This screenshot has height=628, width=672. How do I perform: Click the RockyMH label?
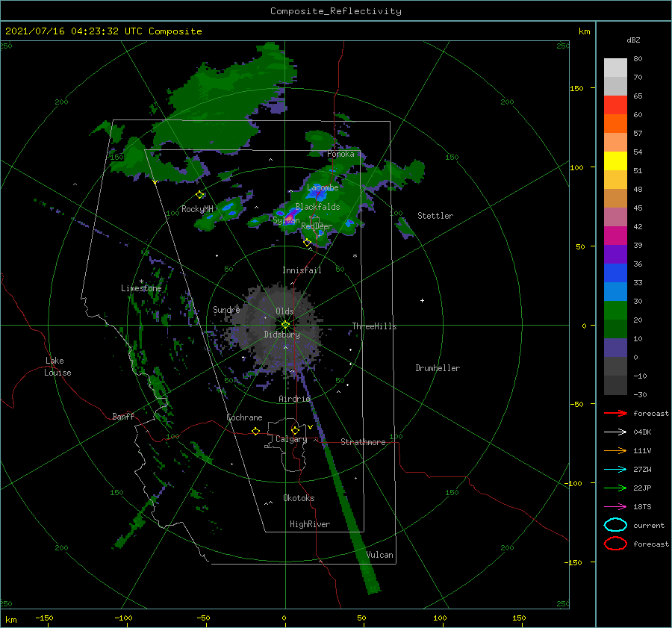[x=197, y=209]
